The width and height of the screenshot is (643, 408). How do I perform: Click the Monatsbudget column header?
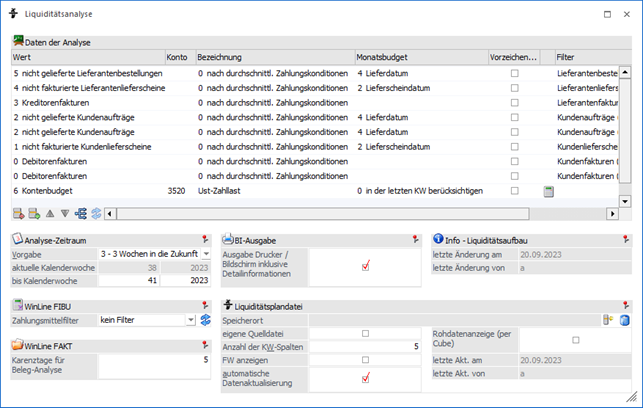[420, 58]
